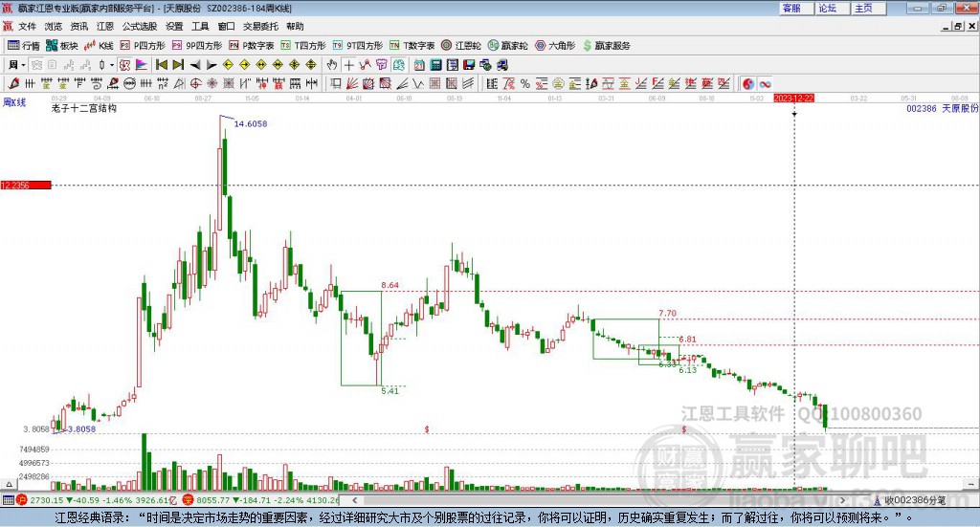
Task: Jump to last bar with green skip-forward icon
Action: (x=178, y=65)
